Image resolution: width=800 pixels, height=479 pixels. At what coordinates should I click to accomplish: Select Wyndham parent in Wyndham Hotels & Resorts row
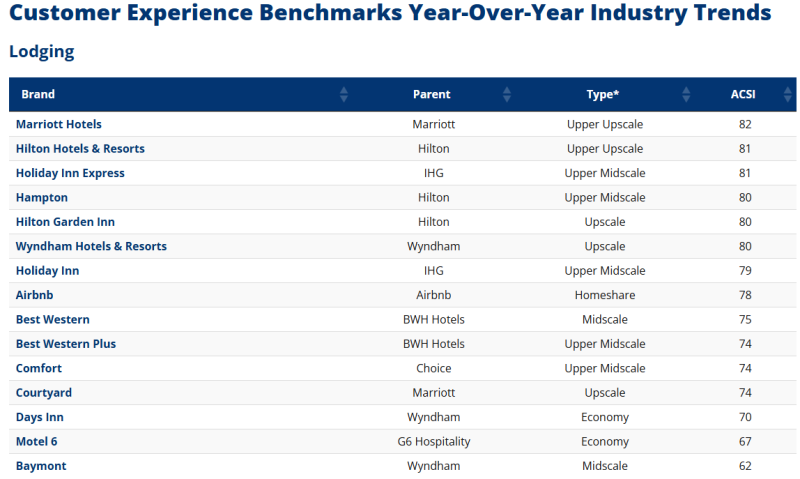click(x=434, y=246)
